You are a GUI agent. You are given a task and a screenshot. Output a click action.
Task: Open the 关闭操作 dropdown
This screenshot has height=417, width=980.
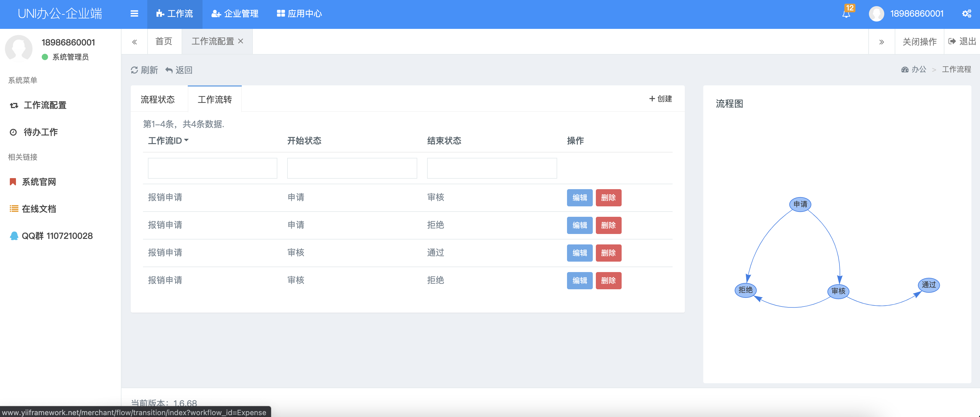pos(919,41)
